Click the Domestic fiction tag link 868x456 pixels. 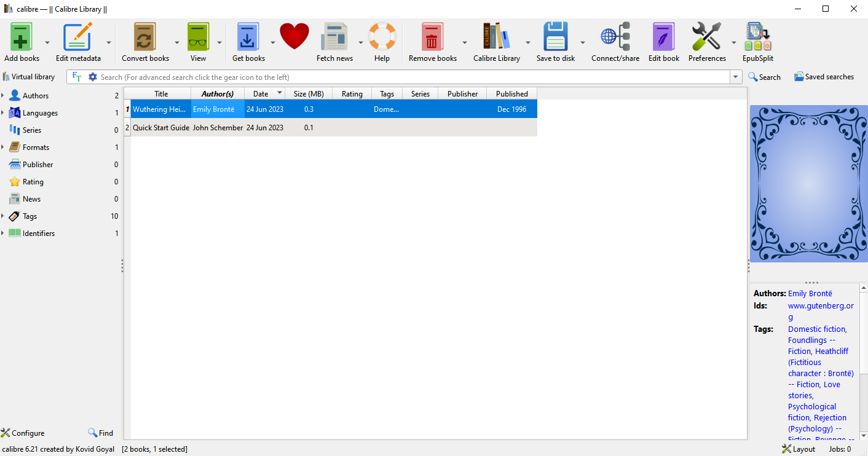pyautogui.click(x=817, y=329)
